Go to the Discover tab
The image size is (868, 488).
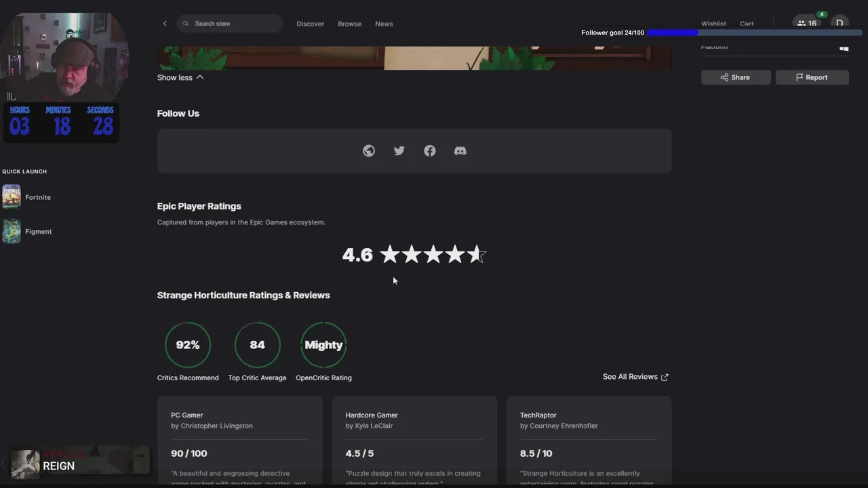click(311, 24)
